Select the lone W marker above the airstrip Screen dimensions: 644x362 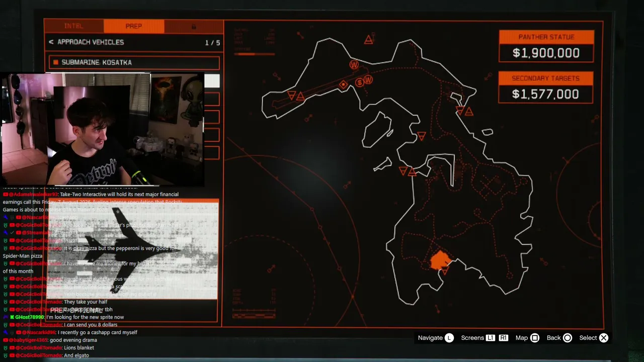click(354, 65)
